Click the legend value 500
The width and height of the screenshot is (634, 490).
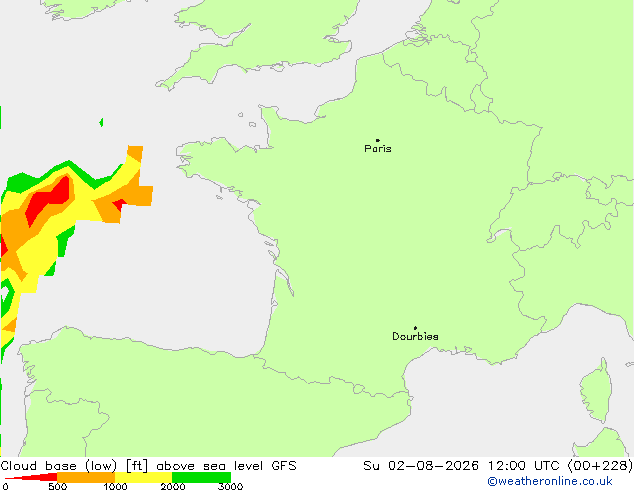pos(57,486)
